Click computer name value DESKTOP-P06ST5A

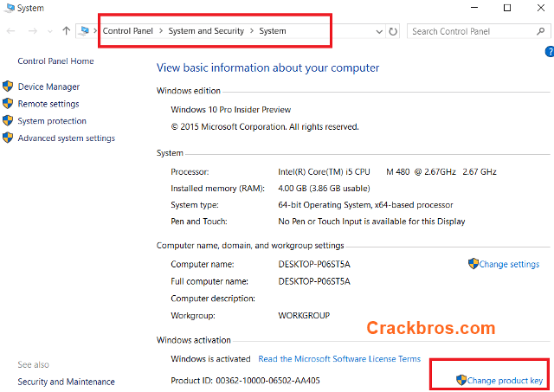tap(314, 264)
